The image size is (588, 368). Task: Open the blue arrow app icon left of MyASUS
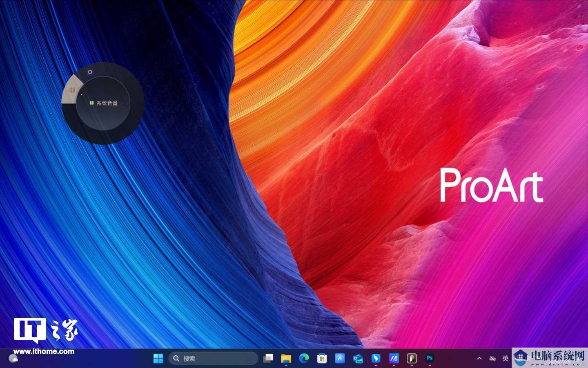pos(376,359)
